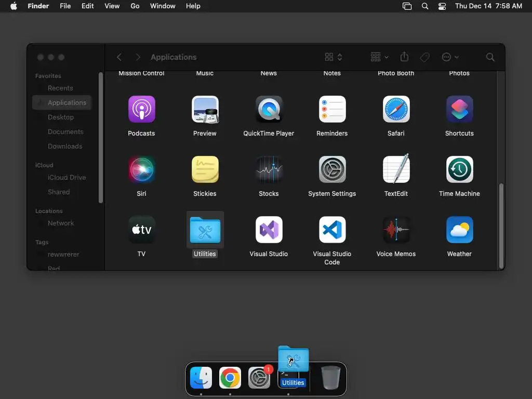Select Downloads in the sidebar
The width and height of the screenshot is (532, 399).
(x=62, y=146)
